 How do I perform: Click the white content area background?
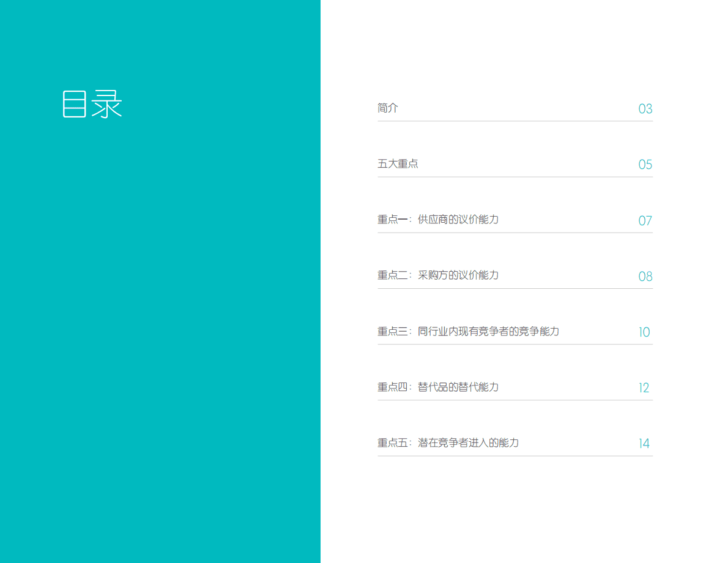pyautogui.click(x=520, y=520)
